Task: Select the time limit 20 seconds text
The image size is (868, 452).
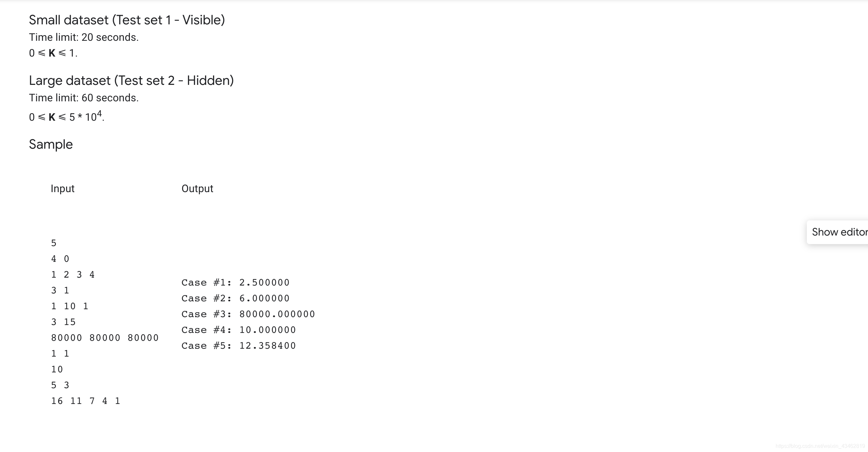Action: tap(85, 38)
